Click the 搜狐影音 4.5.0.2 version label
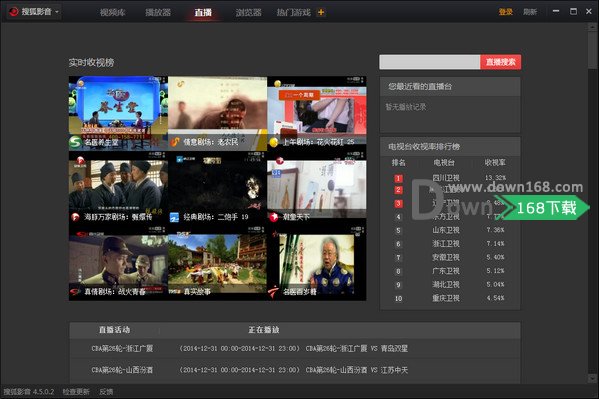Screen dimensions: 599x399 [29, 392]
